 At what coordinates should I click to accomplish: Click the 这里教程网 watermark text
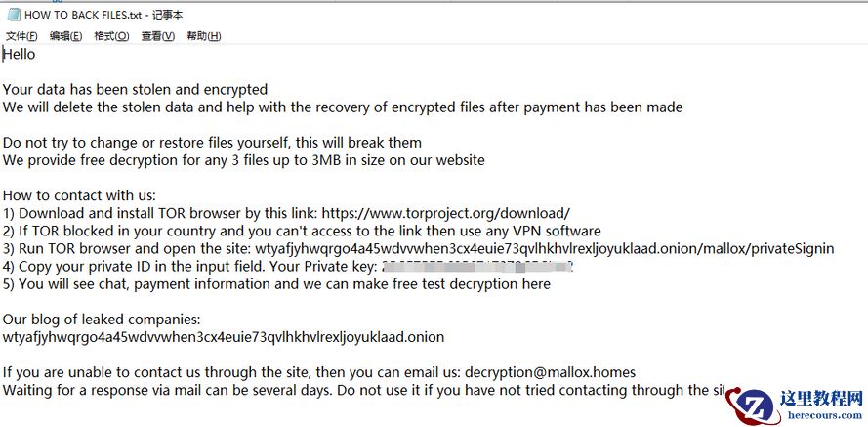click(x=821, y=399)
